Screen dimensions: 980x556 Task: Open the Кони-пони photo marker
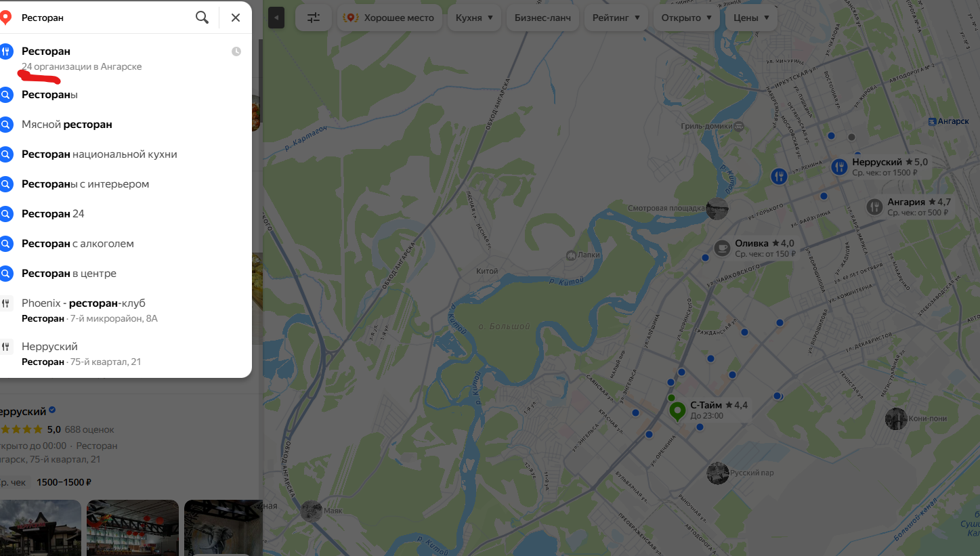click(896, 419)
